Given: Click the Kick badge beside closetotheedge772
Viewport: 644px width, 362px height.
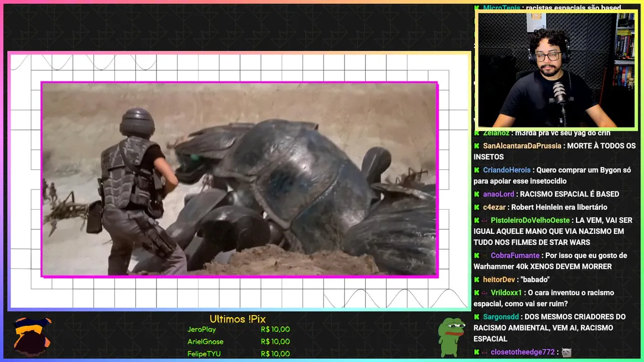Looking at the screenshot, I should pyautogui.click(x=476, y=352).
